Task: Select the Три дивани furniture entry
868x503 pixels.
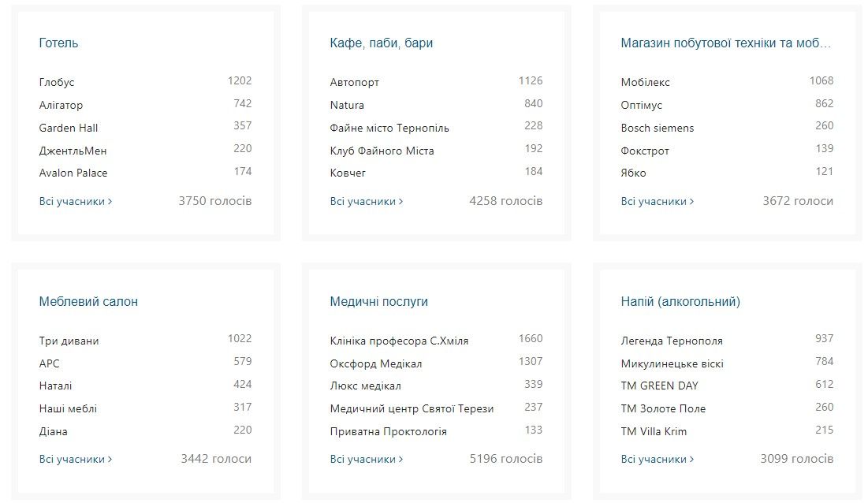Action: [69, 341]
